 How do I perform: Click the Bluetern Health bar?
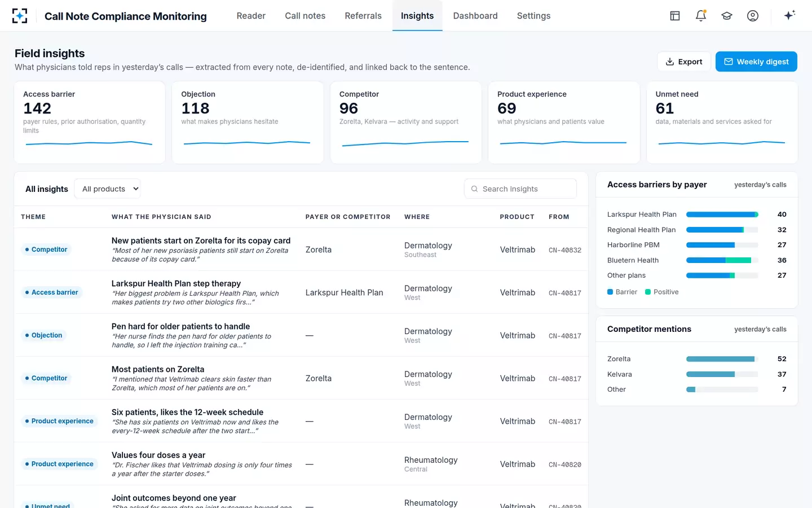point(722,260)
